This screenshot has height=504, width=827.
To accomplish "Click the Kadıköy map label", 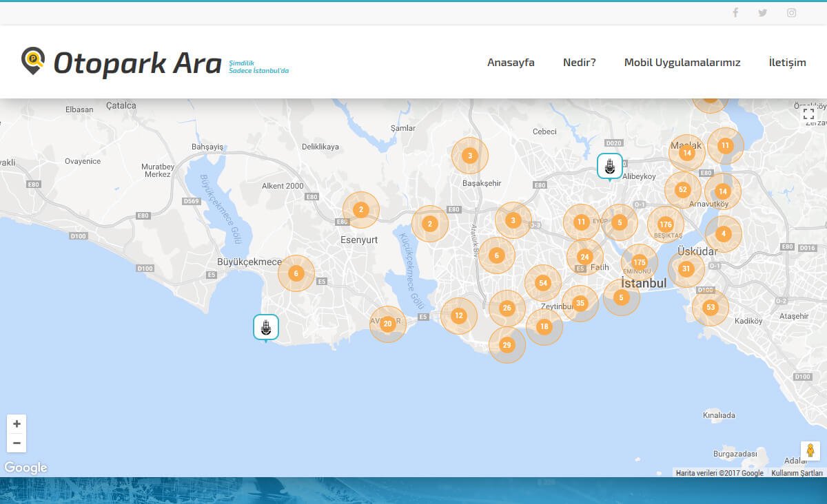I will 749,321.
